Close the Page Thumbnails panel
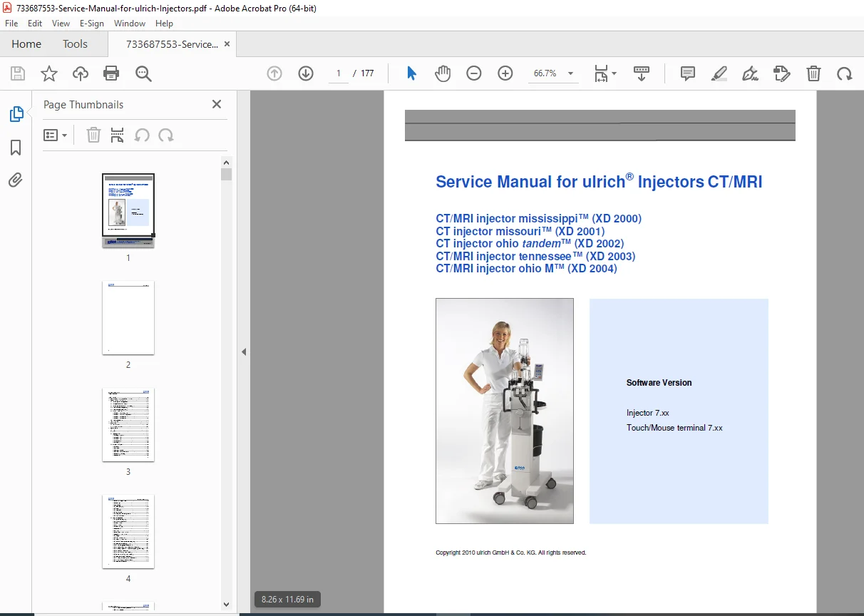 (217, 104)
